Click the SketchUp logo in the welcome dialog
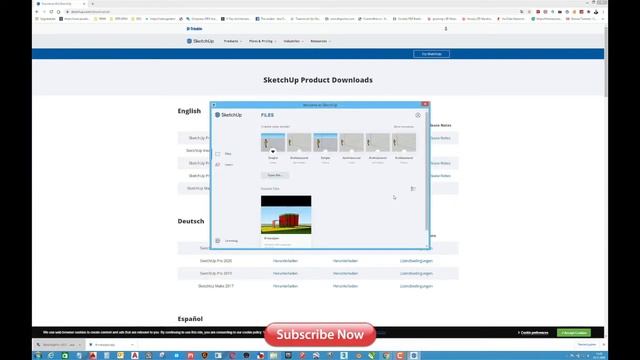The width and height of the screenshot is (640, 360). click(x=228, y=115)
